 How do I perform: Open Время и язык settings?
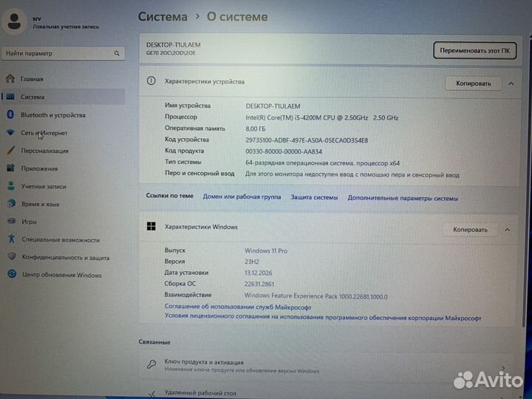[41, 204]
